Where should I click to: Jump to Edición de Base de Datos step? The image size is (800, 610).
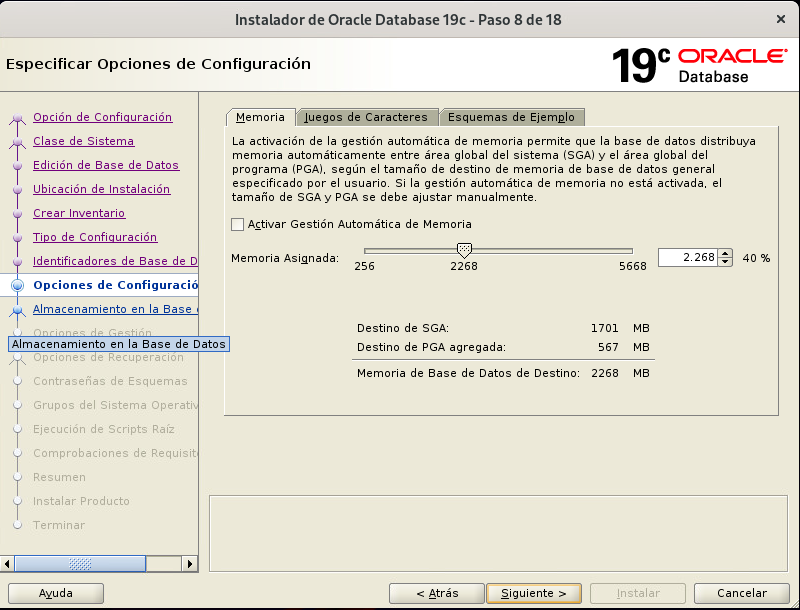(106, 165)
